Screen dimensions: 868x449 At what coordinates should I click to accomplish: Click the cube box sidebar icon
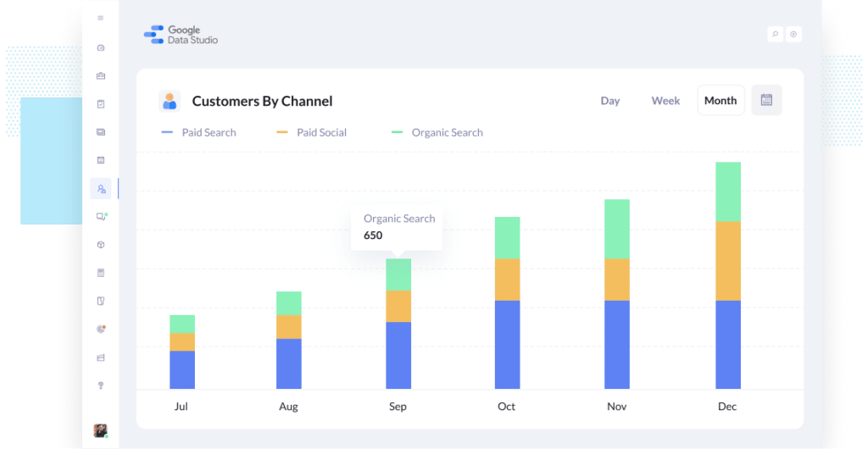tap(101, 244)
